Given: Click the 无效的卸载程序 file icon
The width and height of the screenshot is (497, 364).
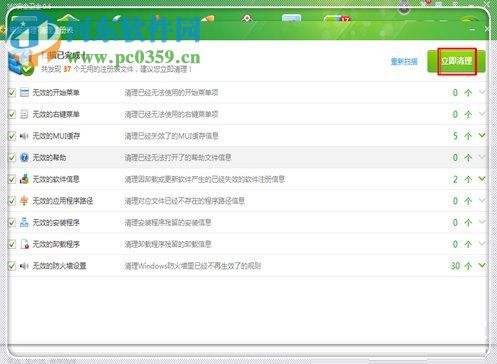Looking at the screenshot, I should (x=24, y=244).
